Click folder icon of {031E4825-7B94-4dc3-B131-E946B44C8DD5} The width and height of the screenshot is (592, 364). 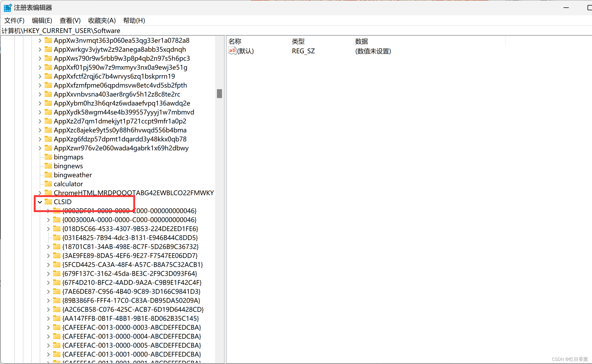click(57, 238)
